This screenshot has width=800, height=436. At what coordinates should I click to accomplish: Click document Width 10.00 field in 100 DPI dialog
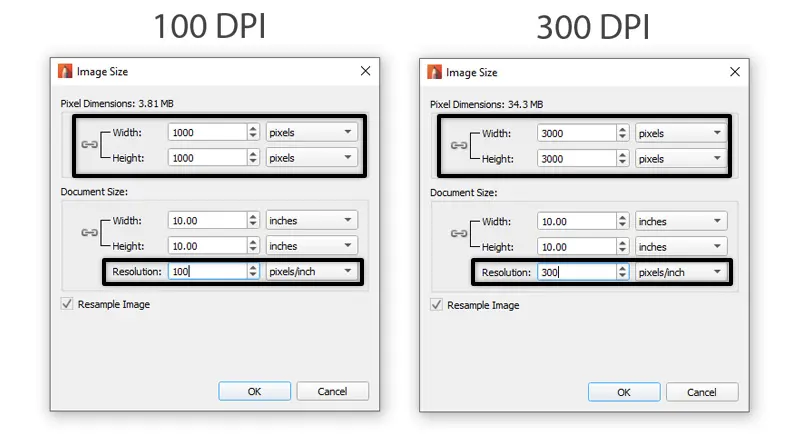click(208, 220)
